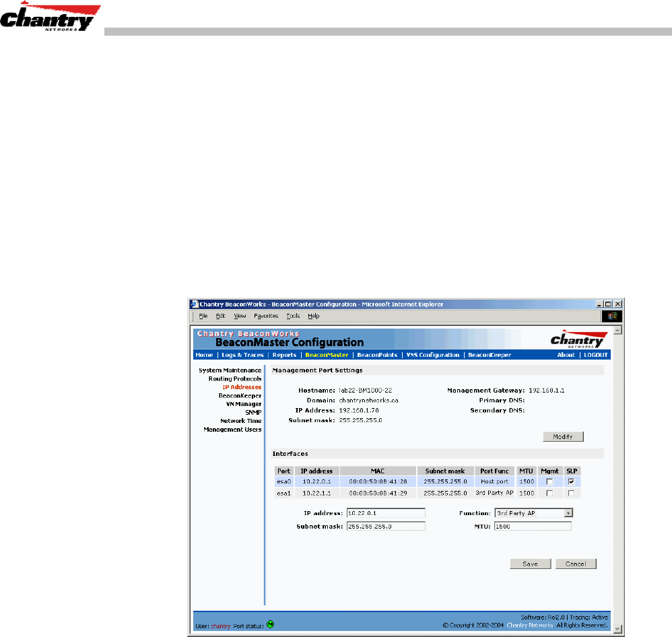Go to the Home tab
This screenshot has height=637, width=672.
pos(204,355)
